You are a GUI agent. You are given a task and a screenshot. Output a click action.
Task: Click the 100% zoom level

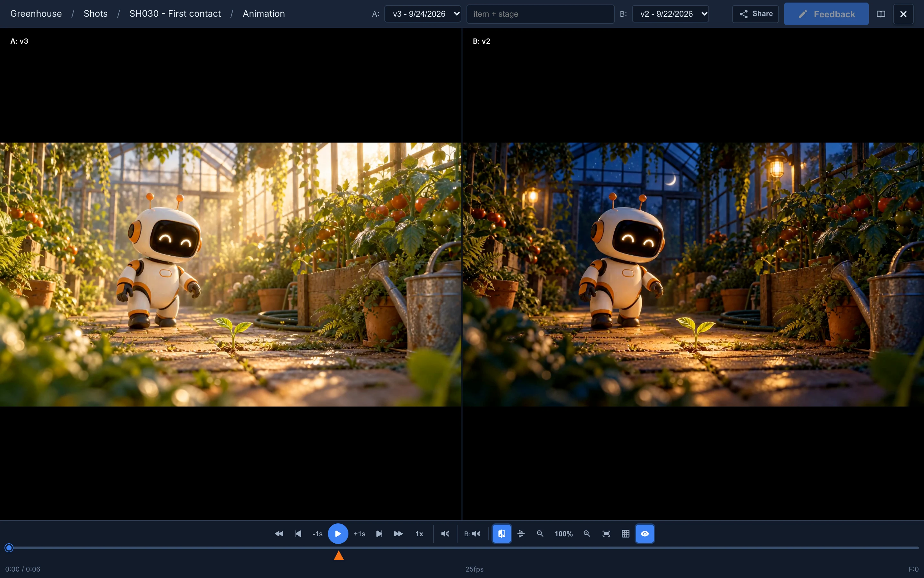coord(564,534)
